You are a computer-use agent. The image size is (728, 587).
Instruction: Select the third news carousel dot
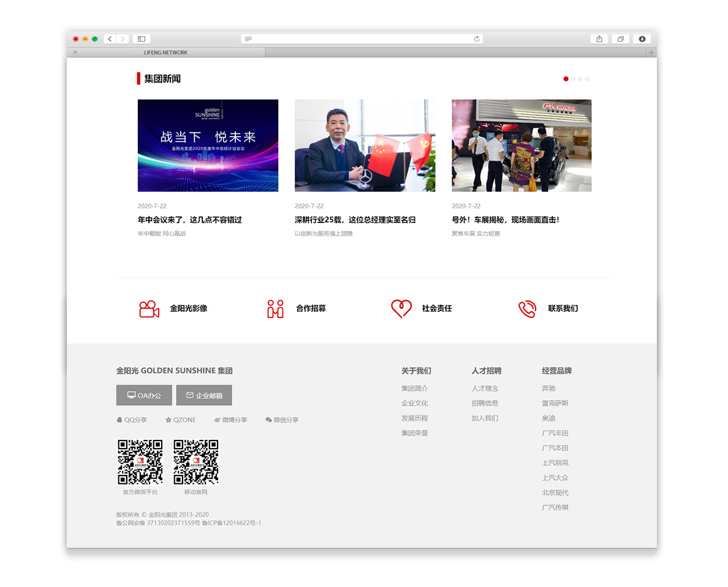click(x=580, y=79)
